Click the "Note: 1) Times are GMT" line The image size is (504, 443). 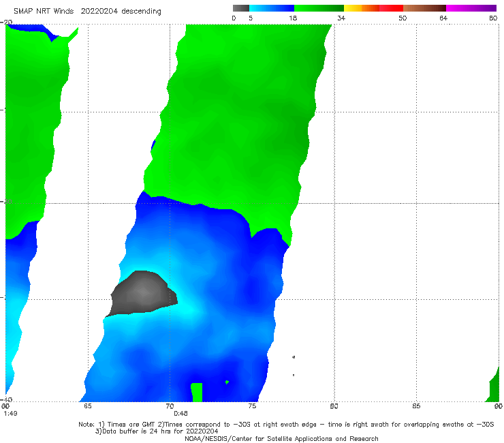point(286,425)
